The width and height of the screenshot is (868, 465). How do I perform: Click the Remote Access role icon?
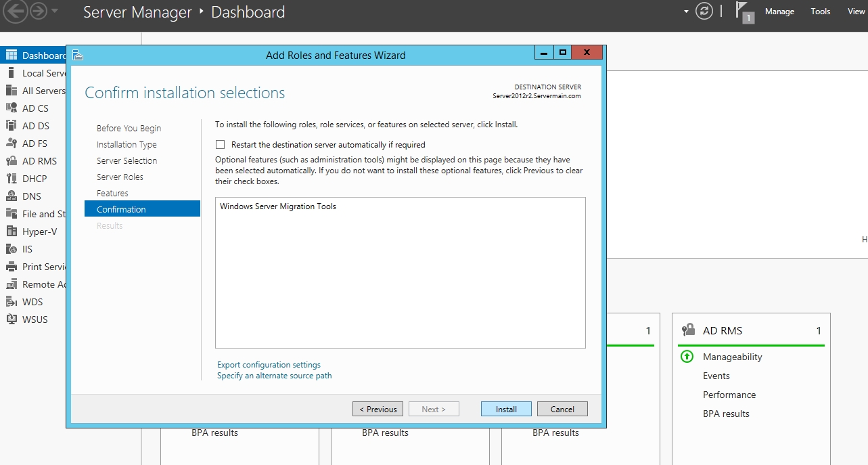[x=12, y=284]
